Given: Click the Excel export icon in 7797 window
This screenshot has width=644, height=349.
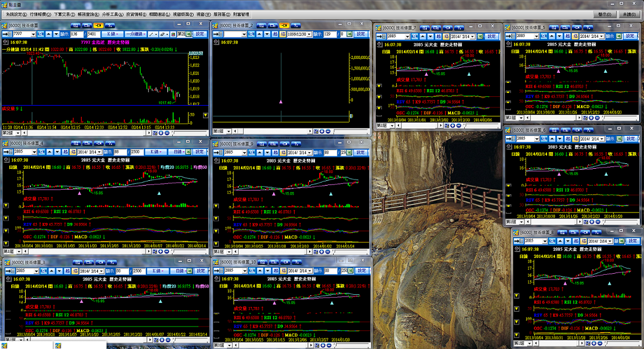Looking at the screenshot, I should pos(188,34).
